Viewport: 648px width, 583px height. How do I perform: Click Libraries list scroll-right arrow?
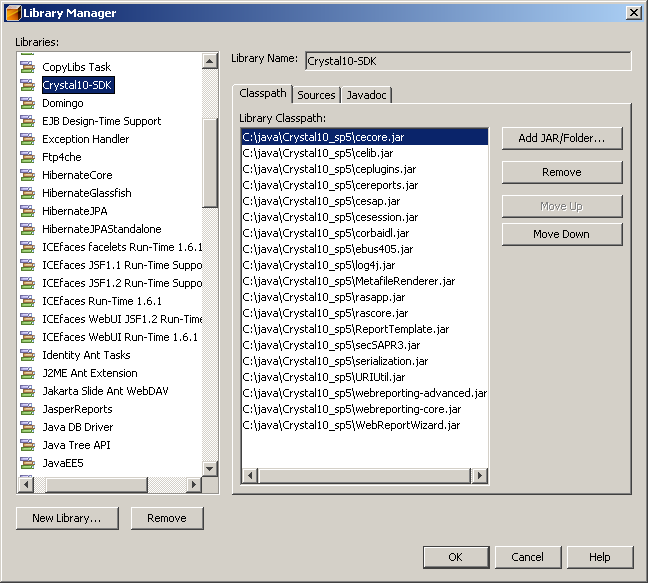(x=193, y=484)
